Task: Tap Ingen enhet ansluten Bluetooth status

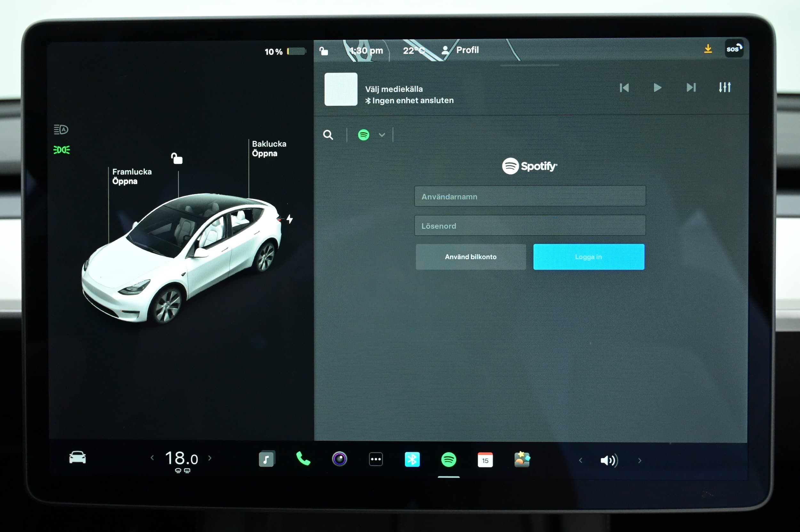Action: [x=409, y=100]
